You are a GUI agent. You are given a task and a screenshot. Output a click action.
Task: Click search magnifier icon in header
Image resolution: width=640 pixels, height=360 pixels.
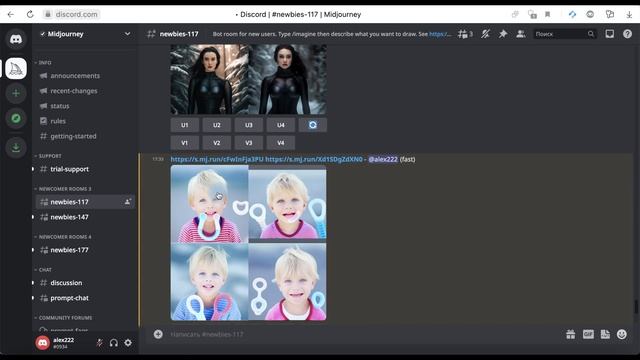pyautogui.click(x=591, y=34)
